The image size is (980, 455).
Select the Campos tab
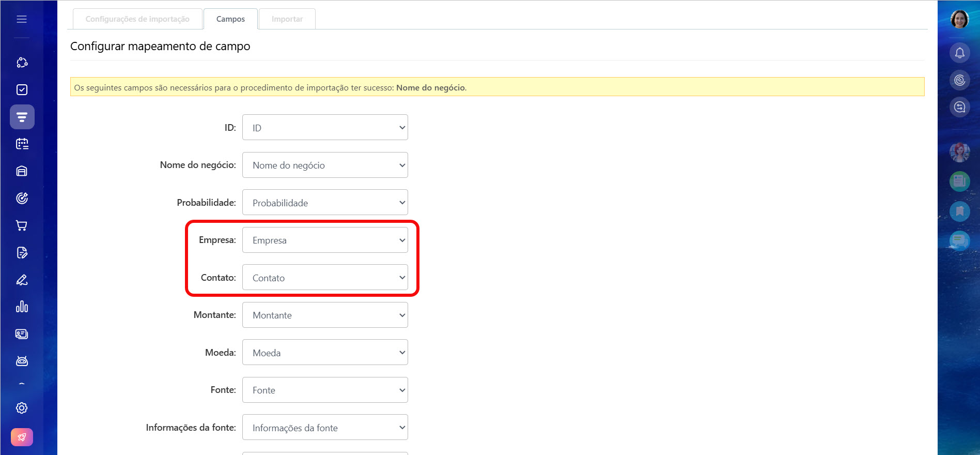click(230, 19)
